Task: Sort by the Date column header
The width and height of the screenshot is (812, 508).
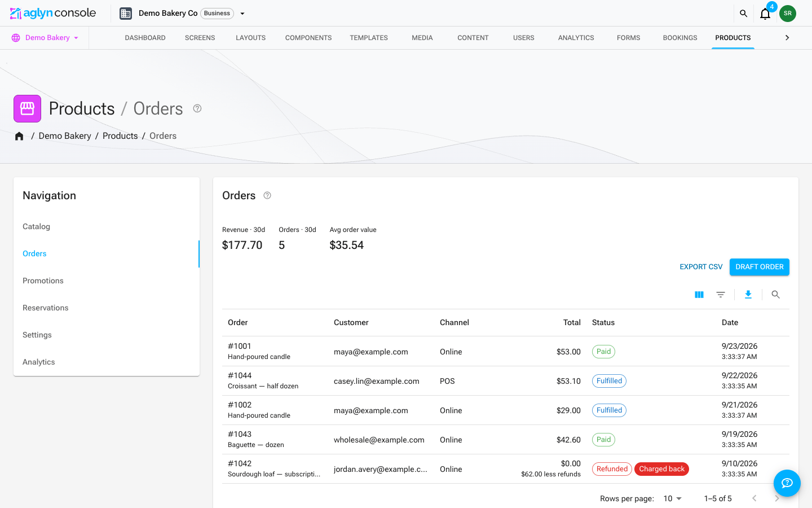Action: (730, 322)
